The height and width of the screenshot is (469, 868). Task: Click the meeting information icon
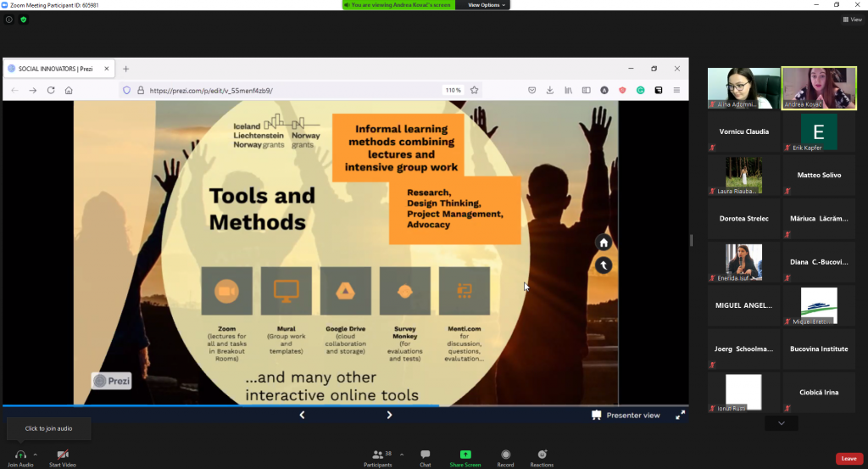[8, 20]
